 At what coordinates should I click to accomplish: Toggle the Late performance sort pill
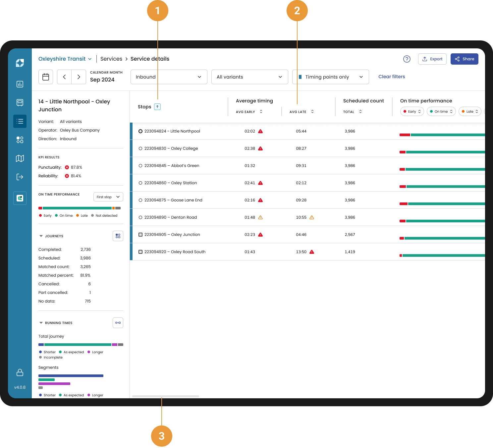(470, 111)
